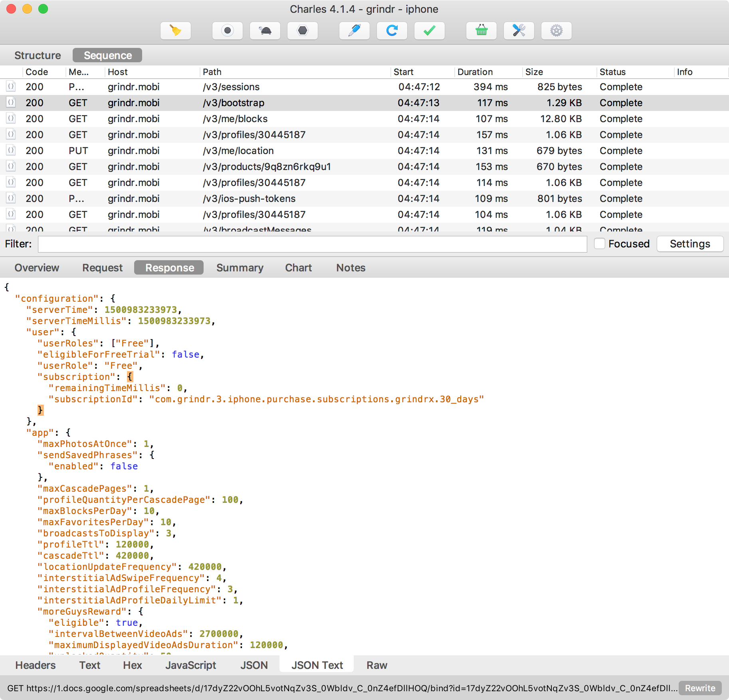Show response as Text

[89, 665]
